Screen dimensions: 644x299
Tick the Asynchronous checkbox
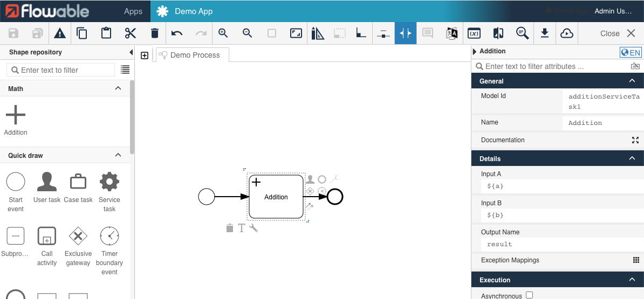(x=530, y=295)
